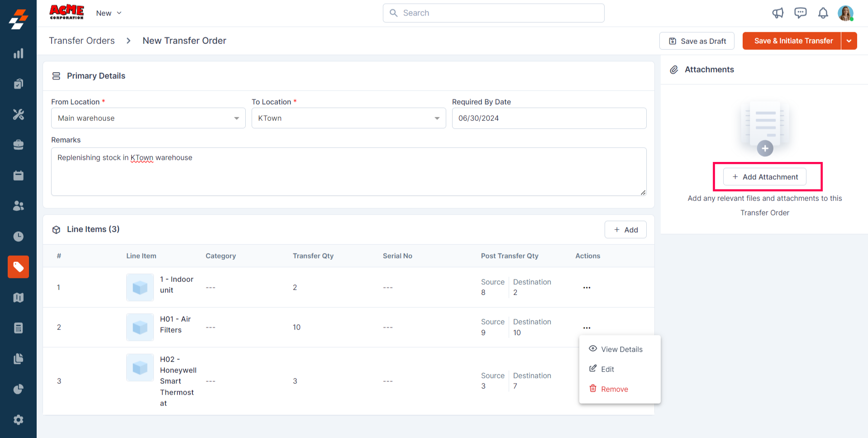Image resolution: width=868 pixels, height=438 pixels.
Task: Open the tools wrench sidebar icon
Action: (18, 114)
